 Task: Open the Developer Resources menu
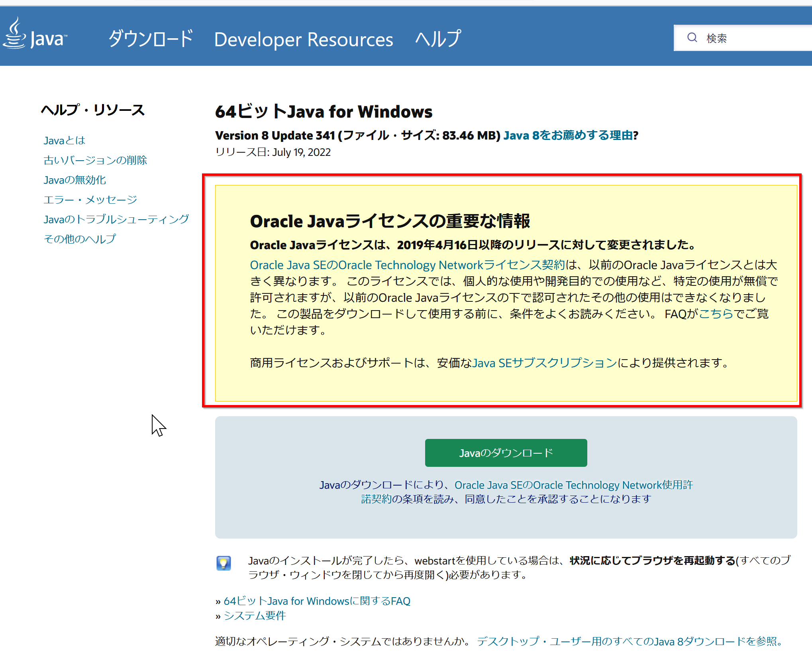tap(304, 39)
